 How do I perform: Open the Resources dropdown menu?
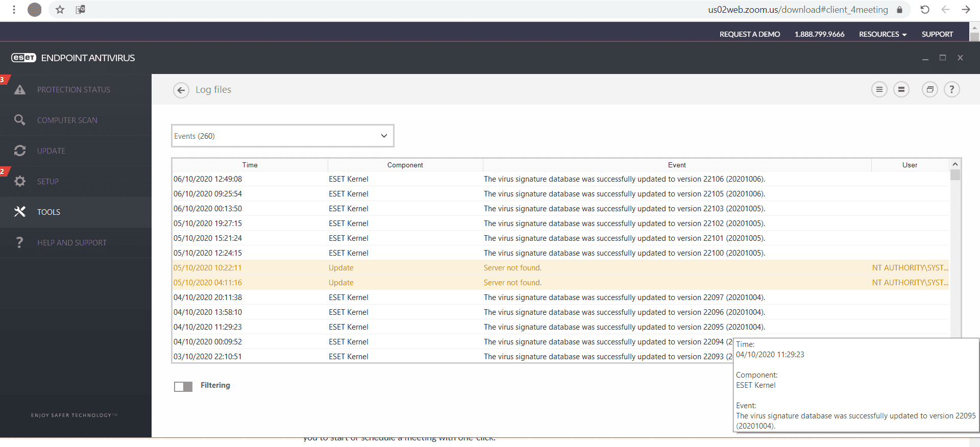883,34
